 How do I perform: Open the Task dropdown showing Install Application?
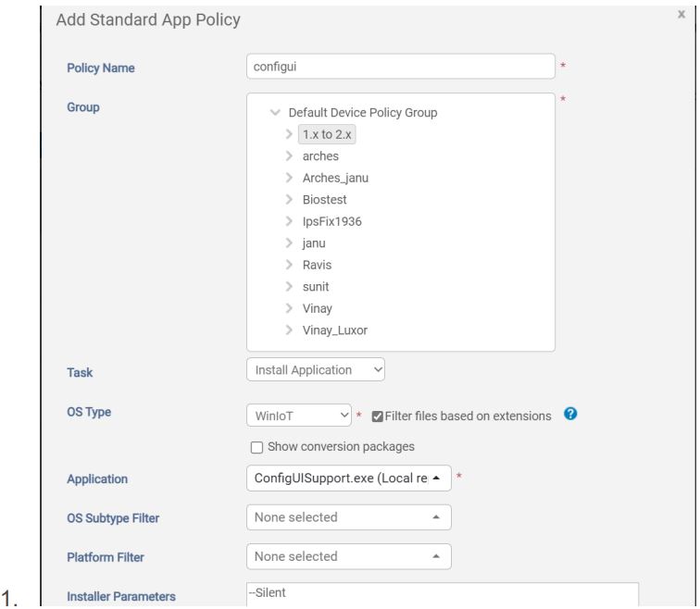click(x=315, y=369)
